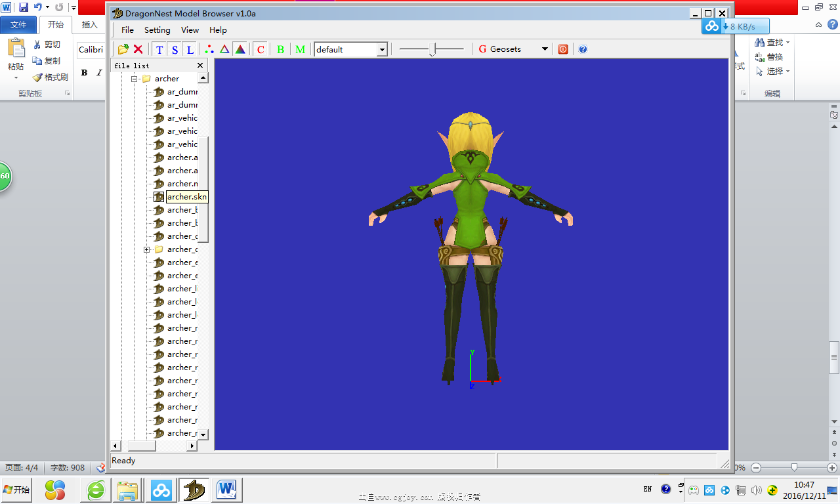Open the 'default' combo box dropdown

(382, 49)
